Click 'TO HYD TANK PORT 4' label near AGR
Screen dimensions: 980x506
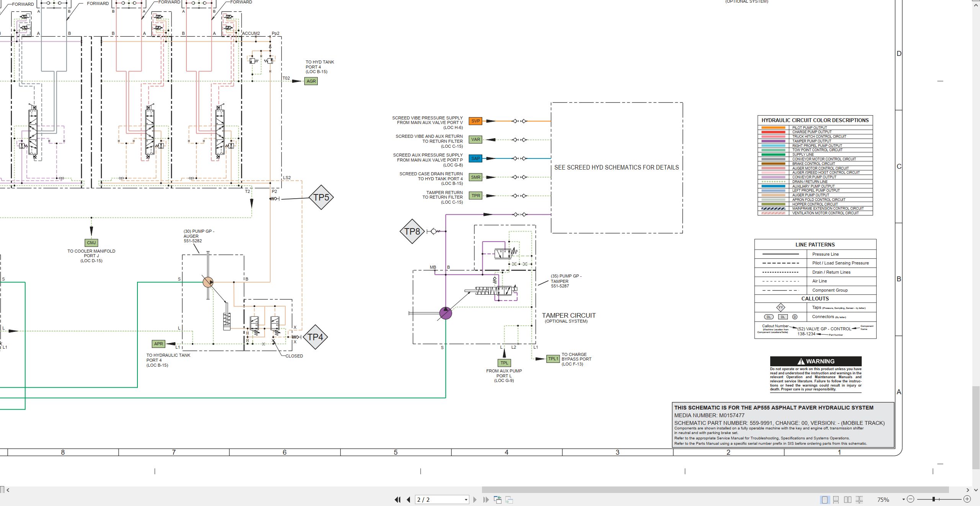coord(320,64)
